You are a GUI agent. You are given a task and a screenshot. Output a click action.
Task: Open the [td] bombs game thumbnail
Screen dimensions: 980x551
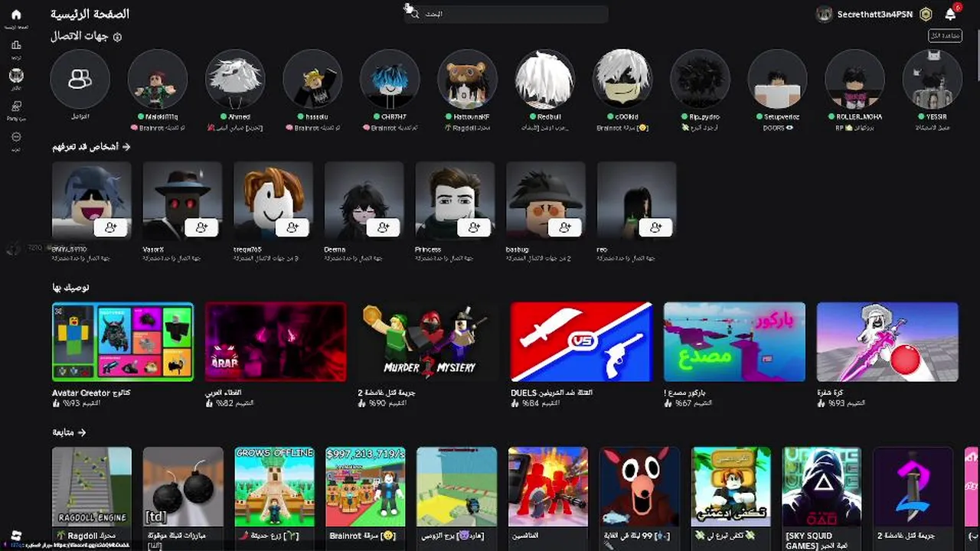click(183, 487)
